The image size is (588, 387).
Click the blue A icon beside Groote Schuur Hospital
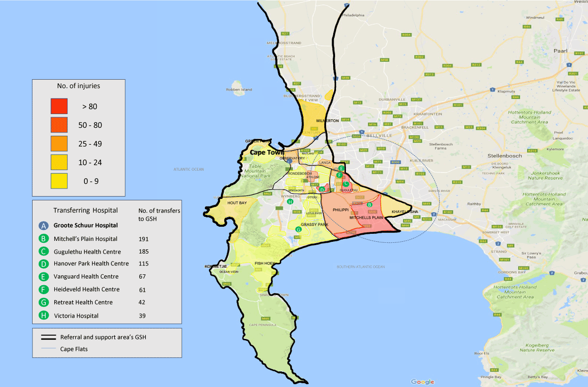point(44,225)
